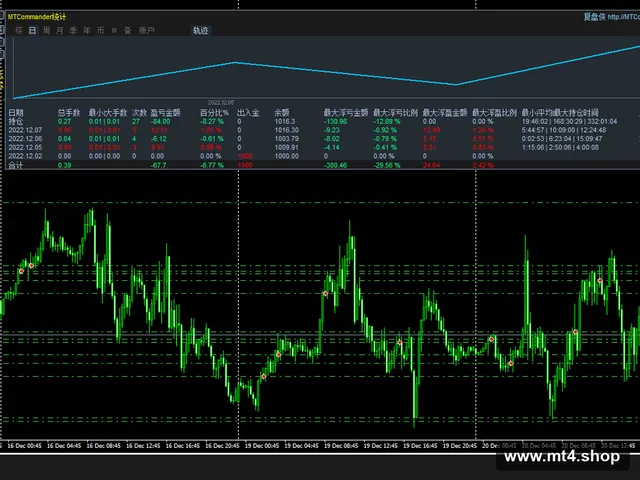
Task: Select the 2022.12.07 date row
Action: click(322, 130)
